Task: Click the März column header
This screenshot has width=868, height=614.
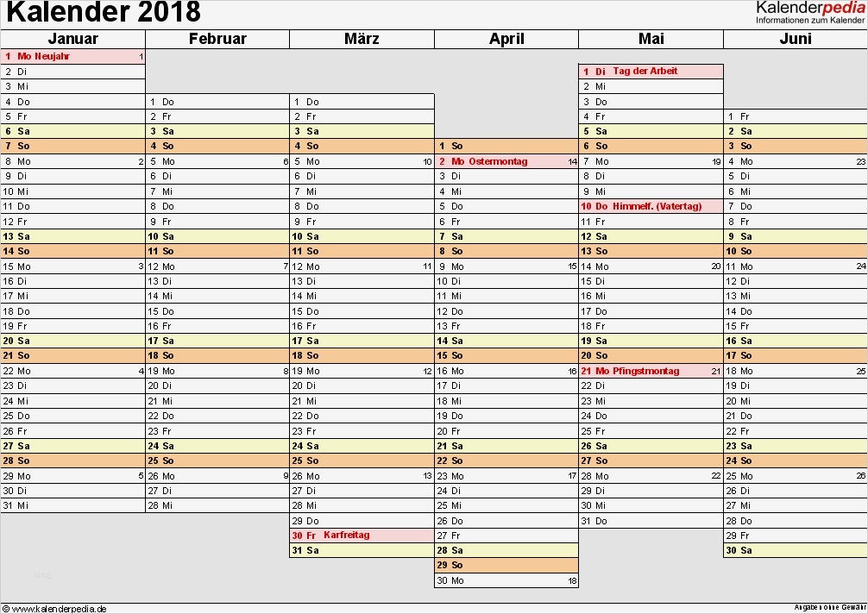Action: (362, 39)
